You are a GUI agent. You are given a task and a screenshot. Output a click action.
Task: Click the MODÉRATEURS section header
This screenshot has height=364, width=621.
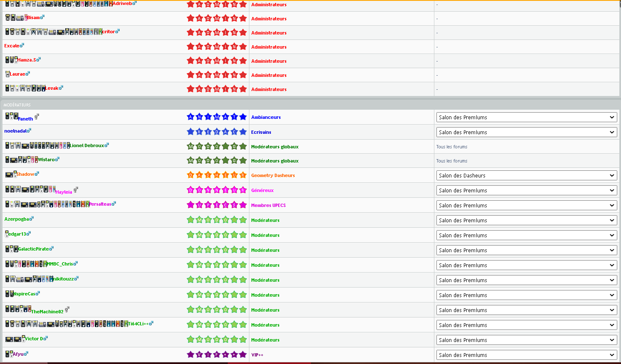coord(17,105)
